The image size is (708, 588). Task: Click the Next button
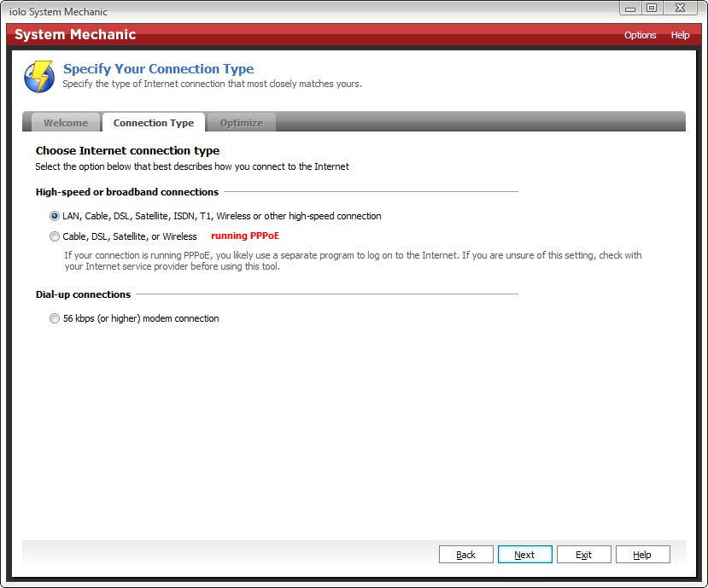[x=524, y=555]
